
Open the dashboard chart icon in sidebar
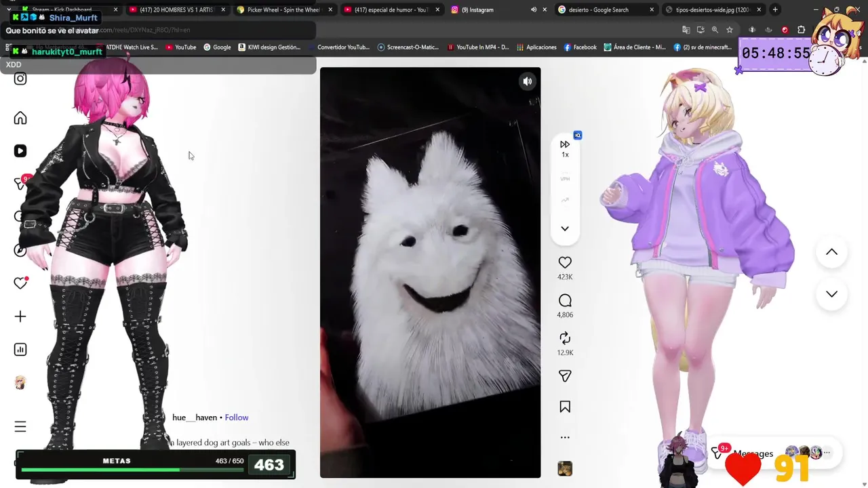20,350
